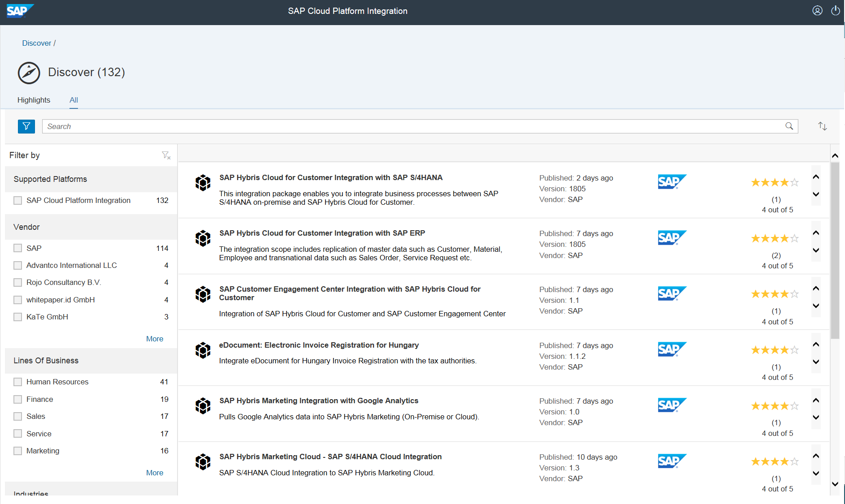Viewport: 845px width, 504px height.
Task: Click down chevron on Customer Engagement Center row
Action: pyautogui.click(x=816, y=306)
